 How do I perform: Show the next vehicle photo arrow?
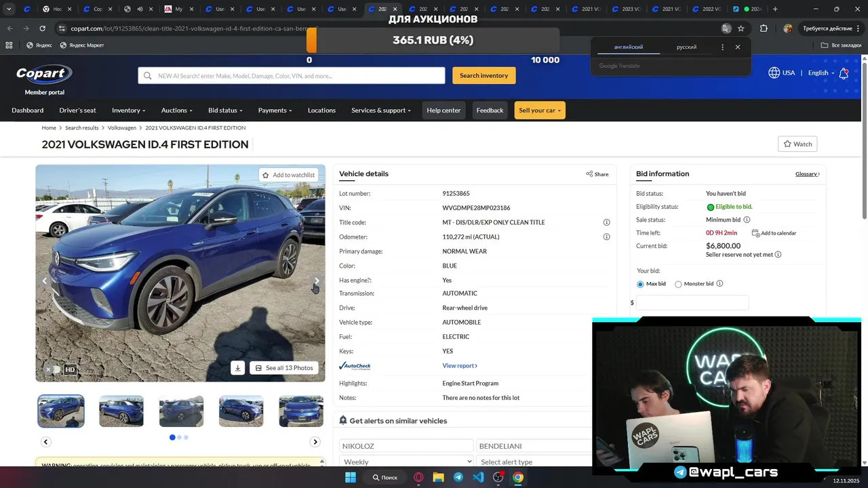(x=316, y=281)
